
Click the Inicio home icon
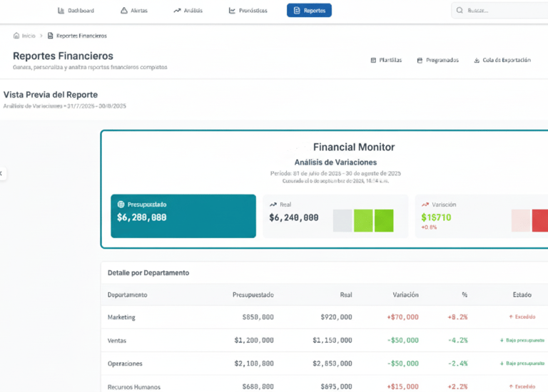tap(16, 36)
